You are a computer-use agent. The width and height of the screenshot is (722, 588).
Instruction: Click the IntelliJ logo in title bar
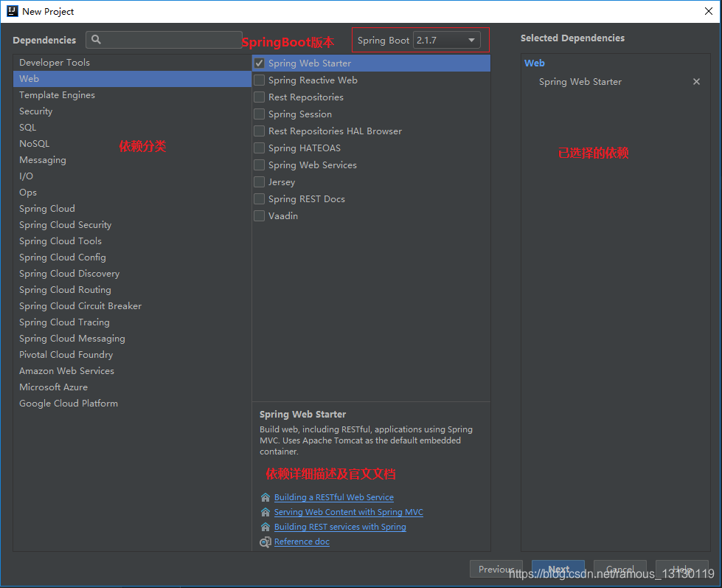point(13,11)
